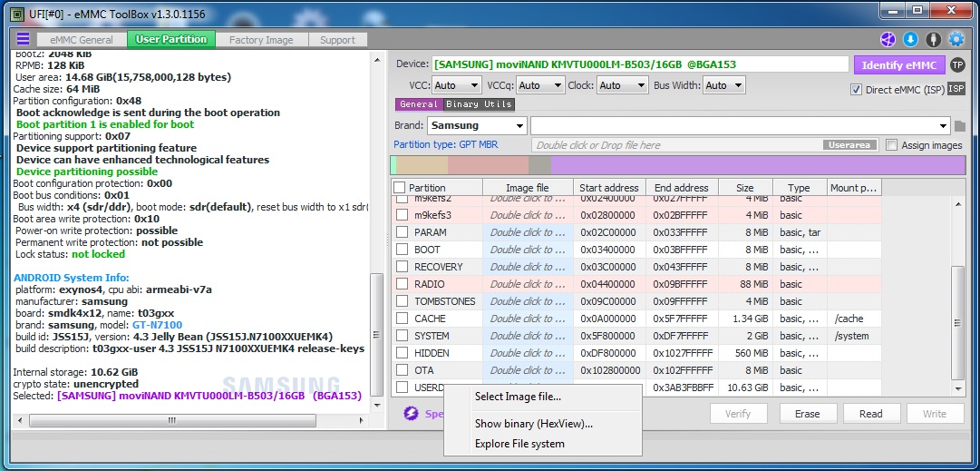Click the SYSTEM row Image file cell

pyautogui.click(x=528, y=336)
